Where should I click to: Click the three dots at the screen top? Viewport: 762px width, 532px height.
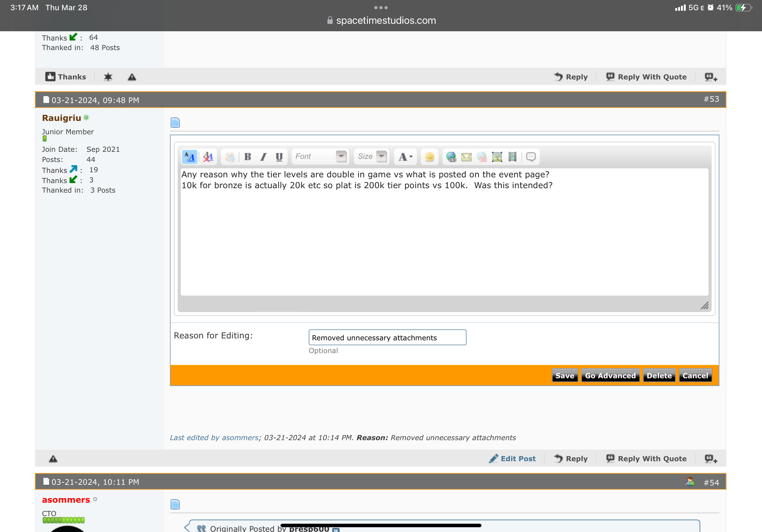pyautogui.click(x=381, y=7)
